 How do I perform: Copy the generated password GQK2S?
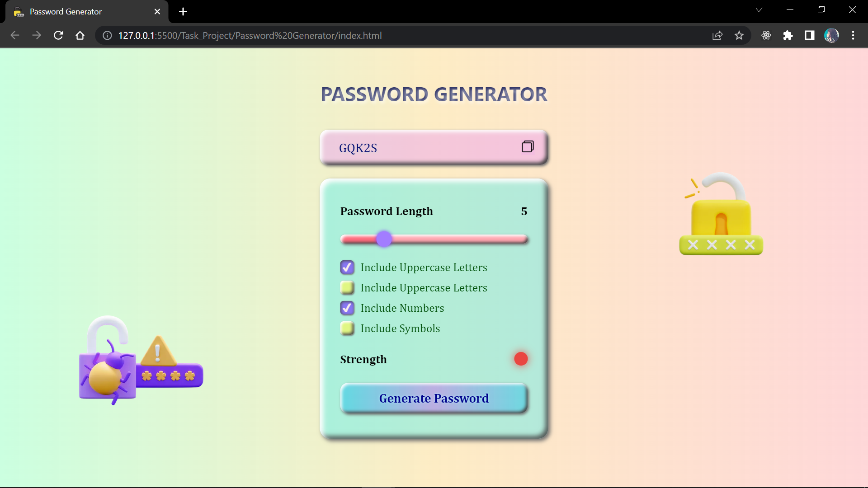[527, 146]
